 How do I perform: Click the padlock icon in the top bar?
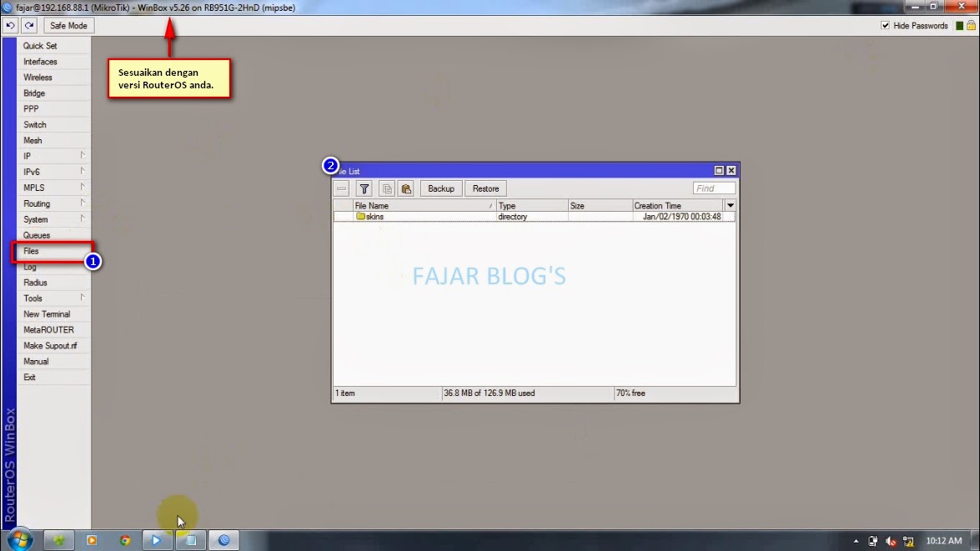point(971,26)
